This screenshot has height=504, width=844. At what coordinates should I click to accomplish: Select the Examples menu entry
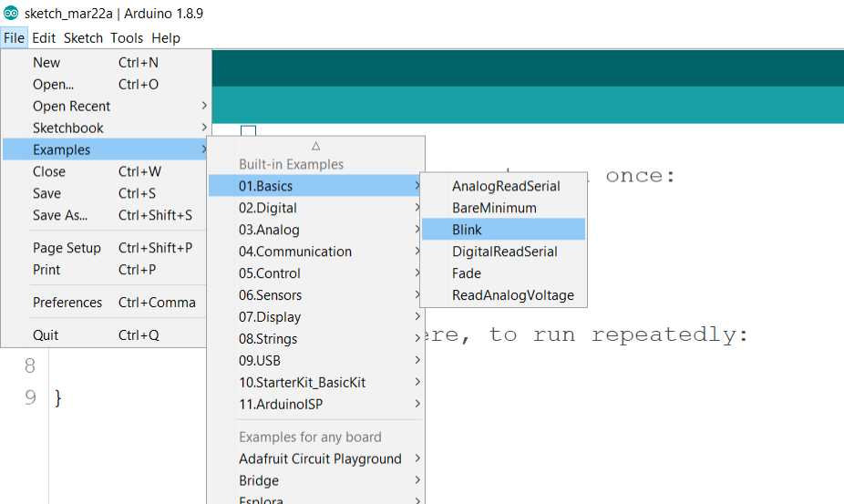pyautogui.click(x=105, y=149)
